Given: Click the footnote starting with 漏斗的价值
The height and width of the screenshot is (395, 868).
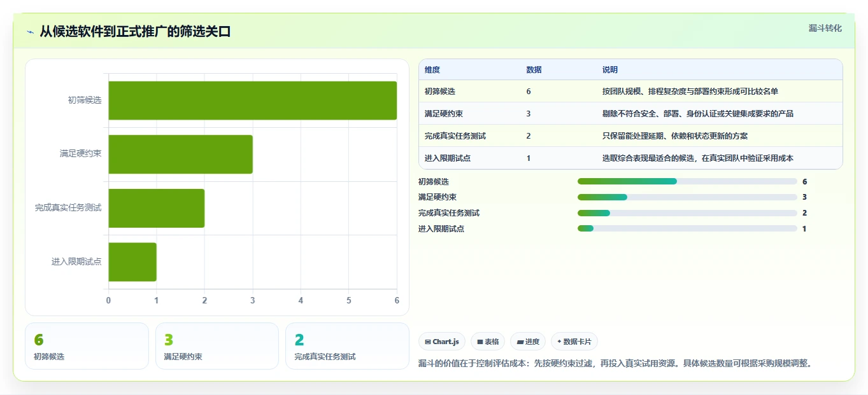Looking at the screenshot, I should 616,364.
